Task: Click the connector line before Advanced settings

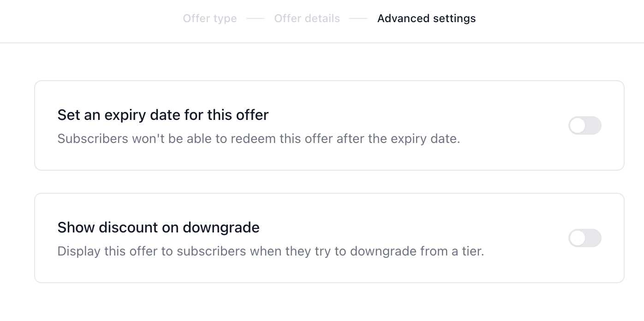Action: point(358,18)
